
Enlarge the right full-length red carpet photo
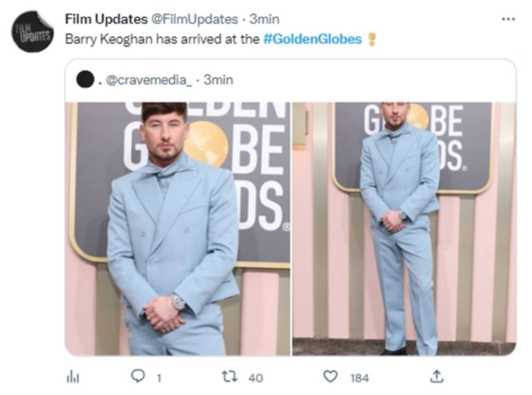point(404,228)
